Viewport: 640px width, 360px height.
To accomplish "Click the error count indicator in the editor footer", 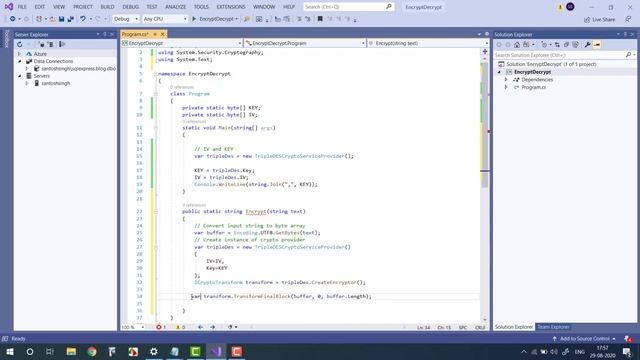I will point(161,327).
